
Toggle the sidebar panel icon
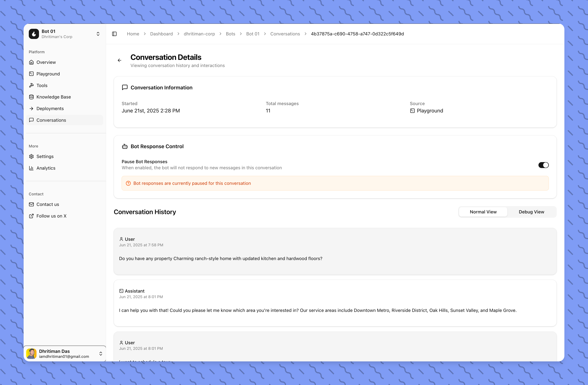click(x=114, y=34)
